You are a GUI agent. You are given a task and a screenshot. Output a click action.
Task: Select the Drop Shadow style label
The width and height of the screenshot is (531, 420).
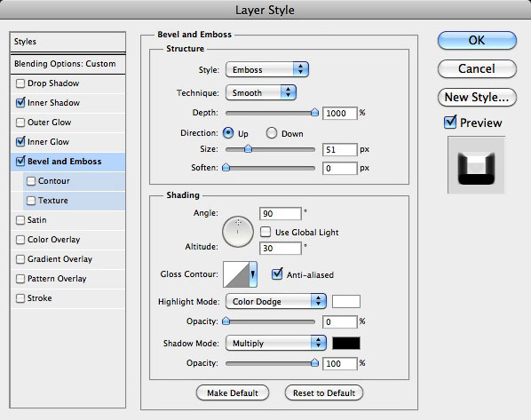coord(53,83)
